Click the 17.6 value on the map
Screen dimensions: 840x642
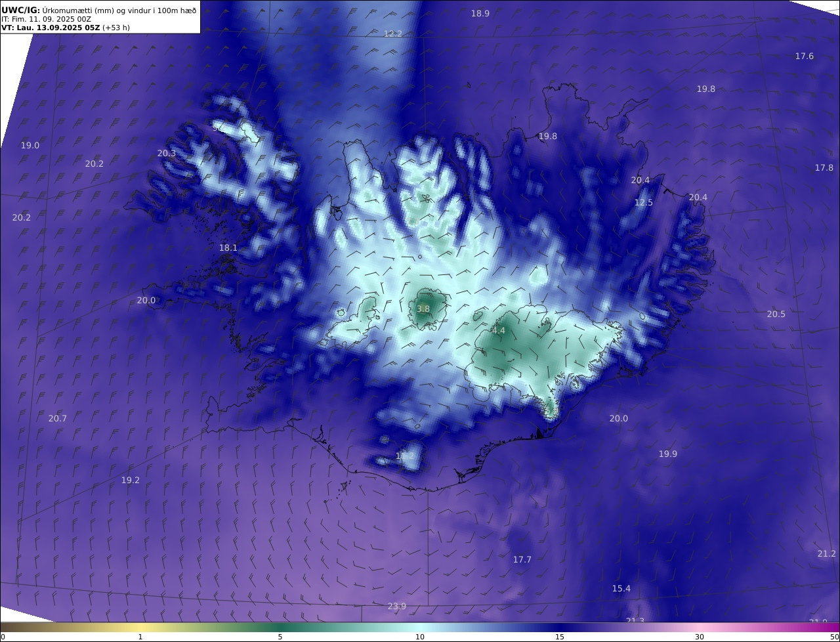pyautogui.click(x=805, y=56)
